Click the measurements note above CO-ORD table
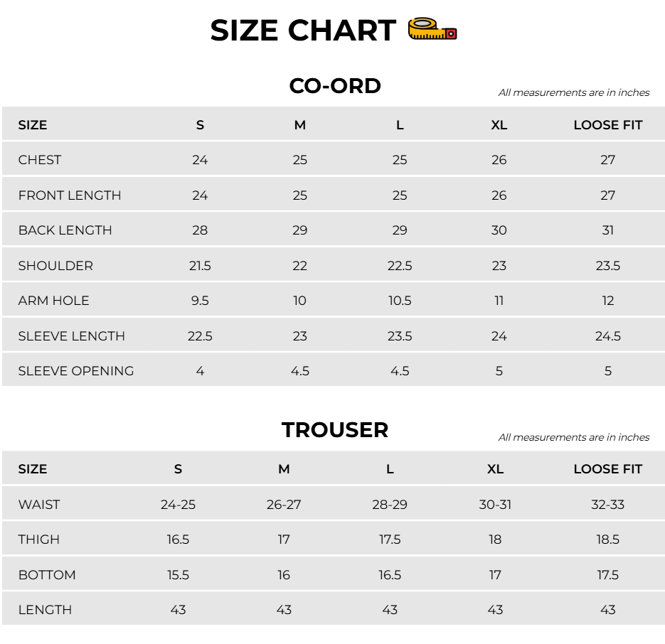This screenshot has height=644, width=665. [x=574, y=92]
